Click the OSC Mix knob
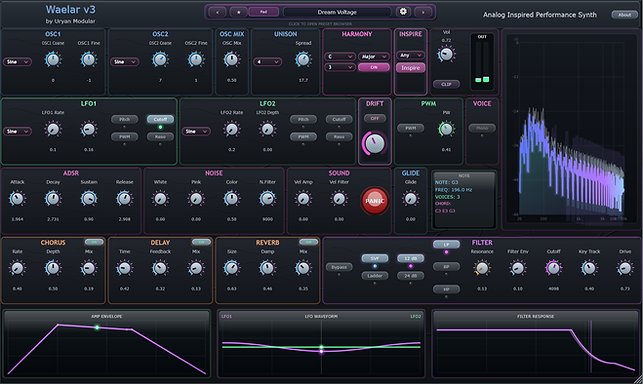The image size is (643, 384). click(232, 60)
